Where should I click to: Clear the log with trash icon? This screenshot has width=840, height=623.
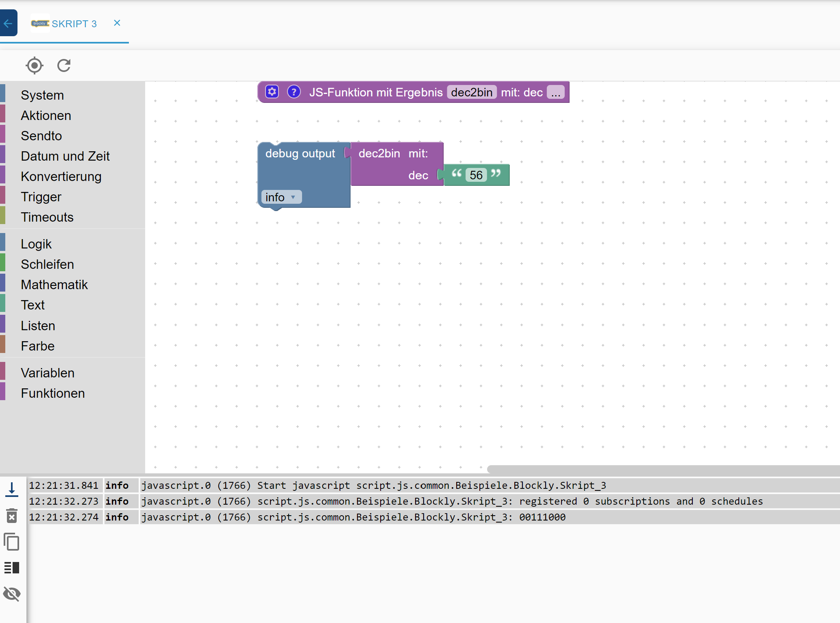pos(12,516)
